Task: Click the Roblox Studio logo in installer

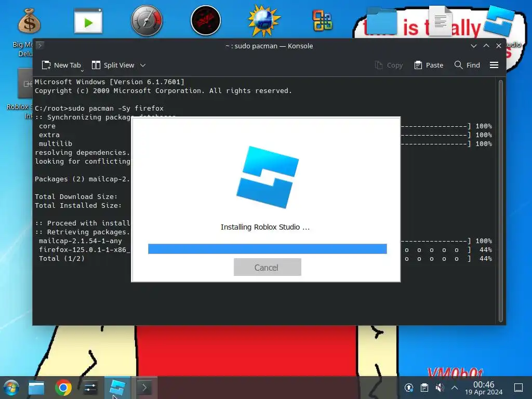Action: click(268, 177)
